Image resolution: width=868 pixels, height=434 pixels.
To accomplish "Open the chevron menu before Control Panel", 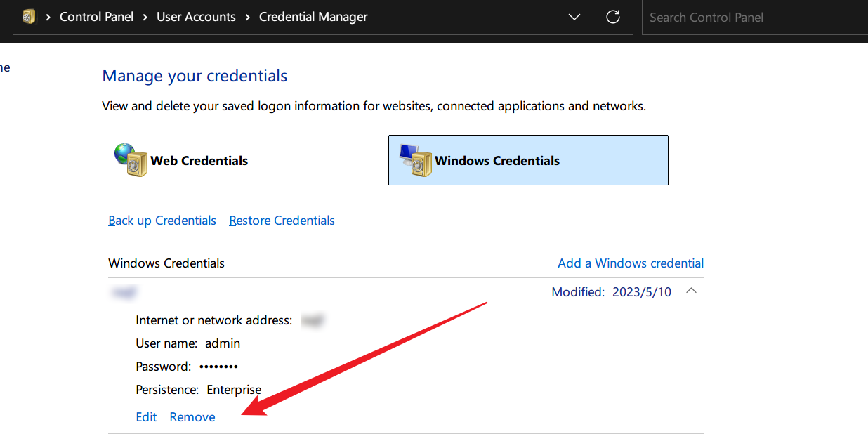I will 48,17.
